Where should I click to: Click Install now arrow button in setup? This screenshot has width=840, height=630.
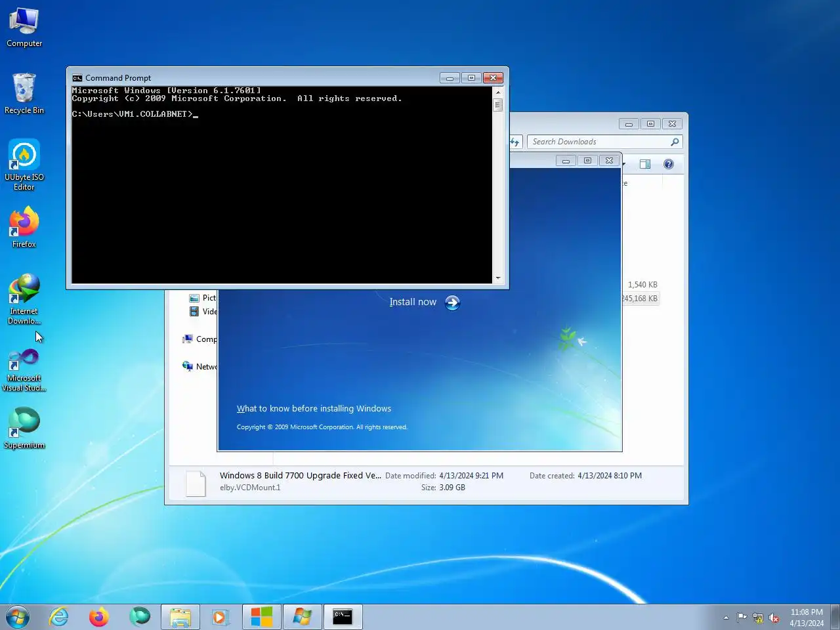[452, 303]
